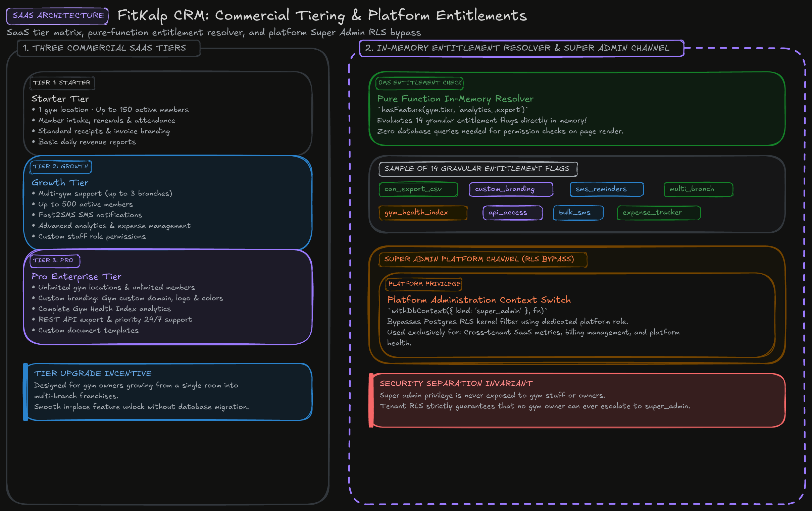This screenshot has height=511, width=812.
Task: Click 'Used exclusively for: Cross-tenant SaaS metrics' text
Action: 533,338
